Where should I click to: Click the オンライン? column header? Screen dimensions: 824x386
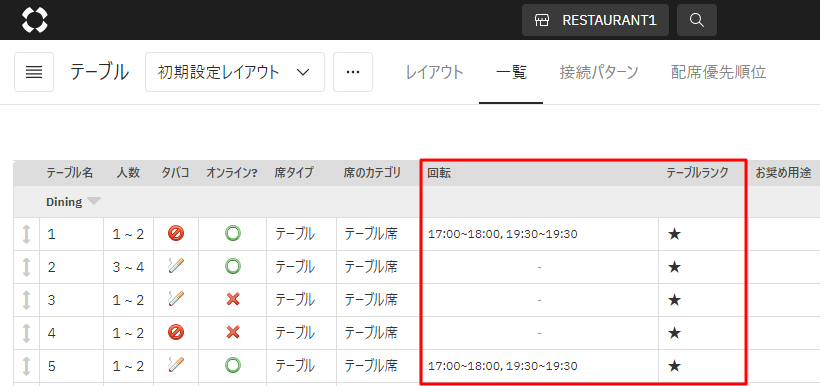(232, 173)
